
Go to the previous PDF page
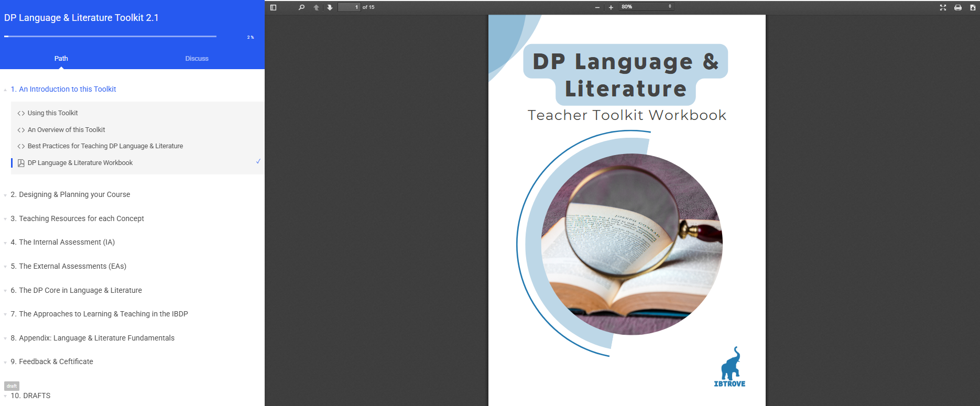(x=316, y=7)
